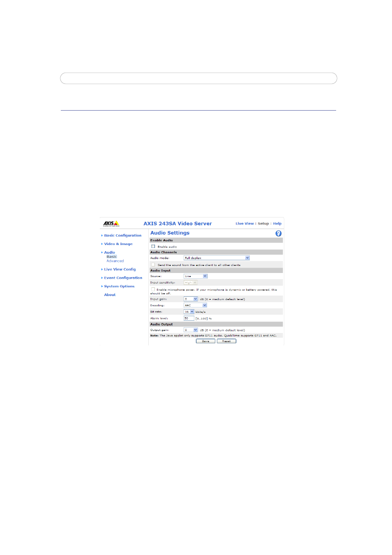Enable microphone power checkbox
The image size is (392, 555).
click(x=153, y=289)
